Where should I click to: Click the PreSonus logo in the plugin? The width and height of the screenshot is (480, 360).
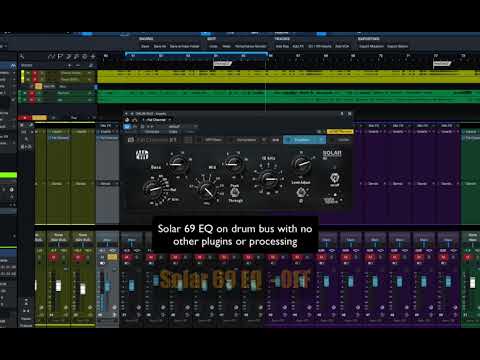click(x=142, y=155)
